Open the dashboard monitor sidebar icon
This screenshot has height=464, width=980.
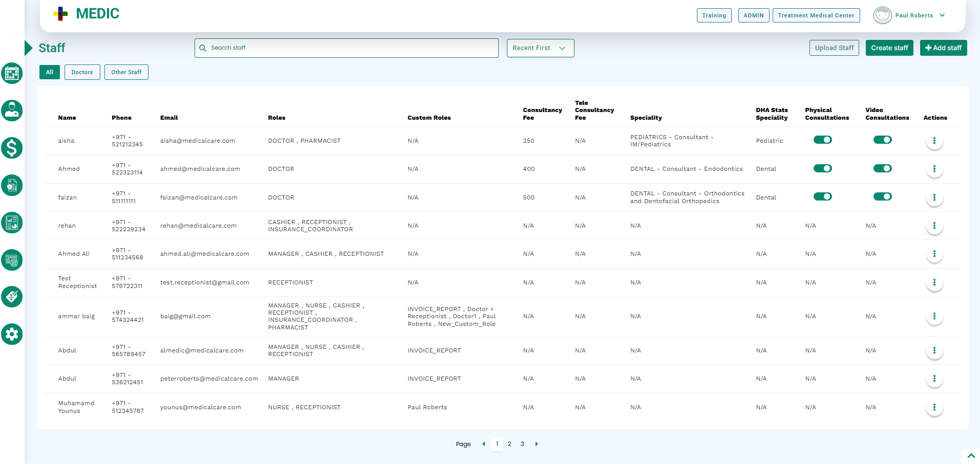pos(12,260)
